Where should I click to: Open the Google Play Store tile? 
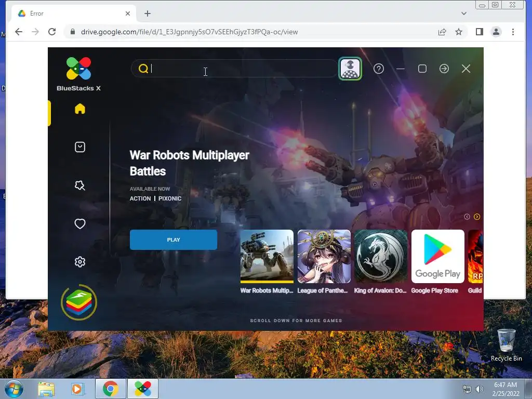click(437, 257)
